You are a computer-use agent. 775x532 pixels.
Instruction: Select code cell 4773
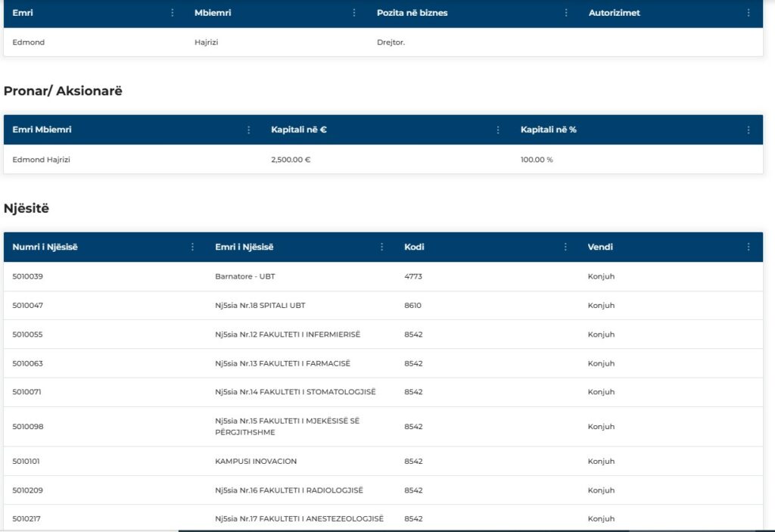[413, 276]
